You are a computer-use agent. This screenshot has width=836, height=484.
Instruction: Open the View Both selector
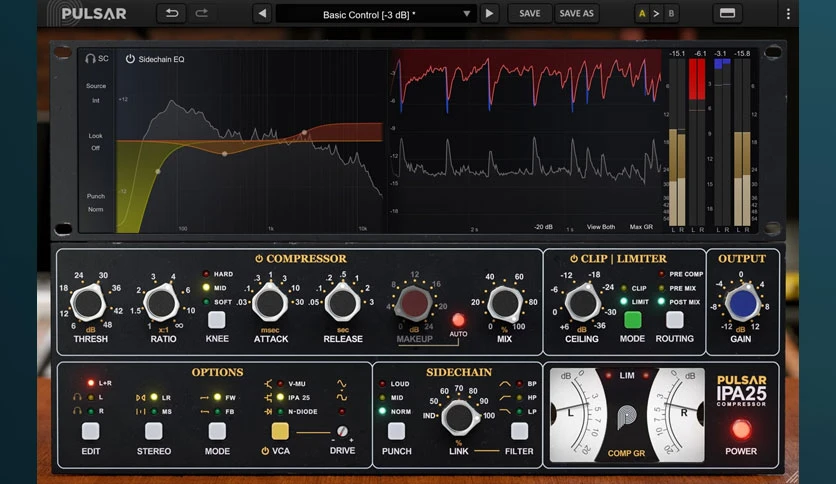[601, 227]
